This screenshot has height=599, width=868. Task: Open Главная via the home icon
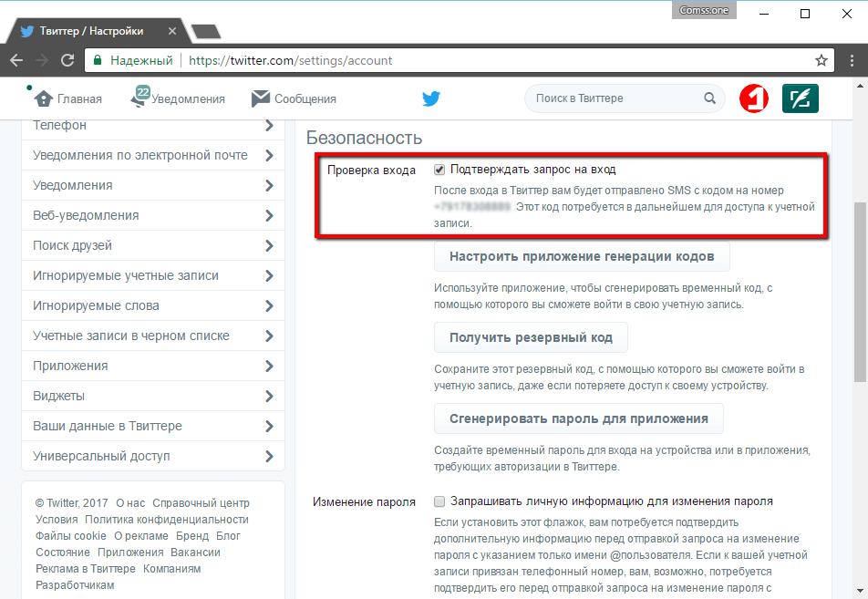[45, 98]
